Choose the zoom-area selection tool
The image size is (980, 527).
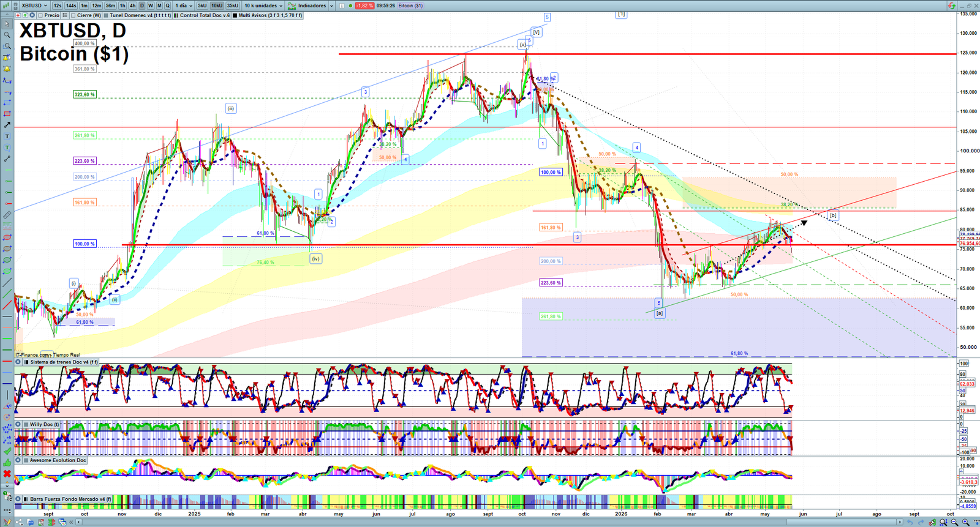pyautogui.click(x=7, y=46)
